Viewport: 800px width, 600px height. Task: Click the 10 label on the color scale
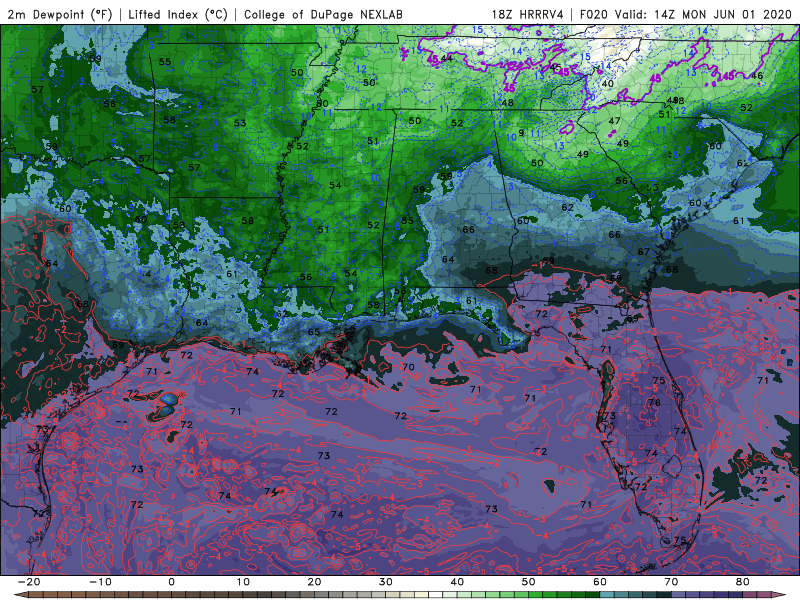tap(243, 582)
